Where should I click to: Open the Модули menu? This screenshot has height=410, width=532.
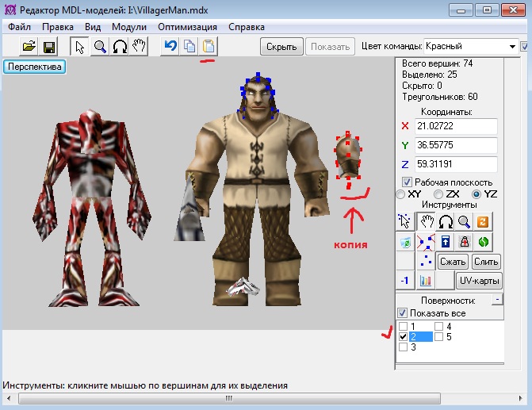(x=129, y=27)
